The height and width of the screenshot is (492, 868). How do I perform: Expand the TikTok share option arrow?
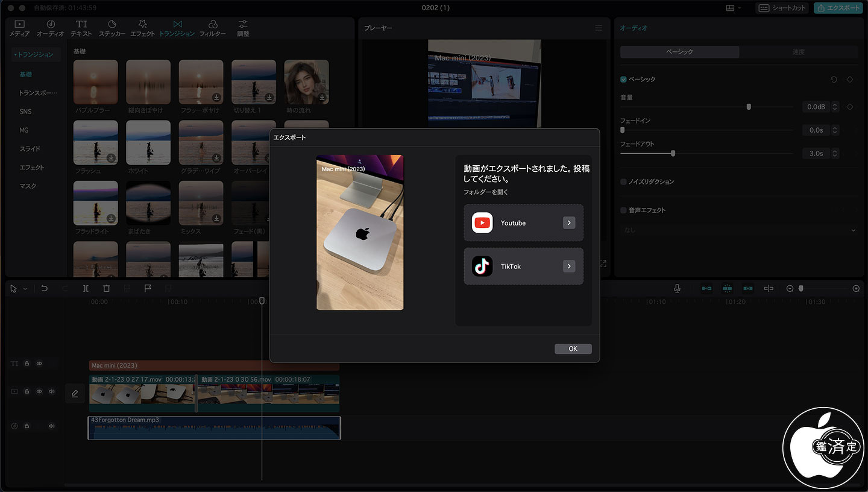tap(569, 266)
